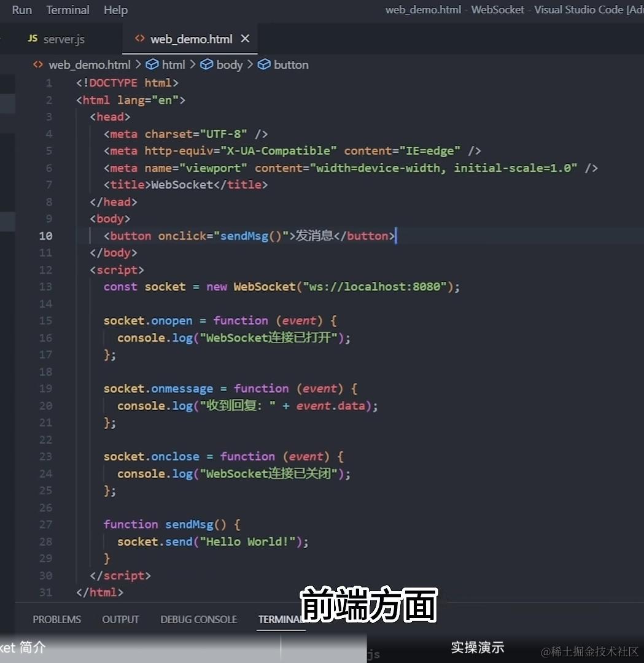Click the <head> opening tag
The height and width of the screenshot is (663, 644).
pyautogui.click(x=110, y=117)
